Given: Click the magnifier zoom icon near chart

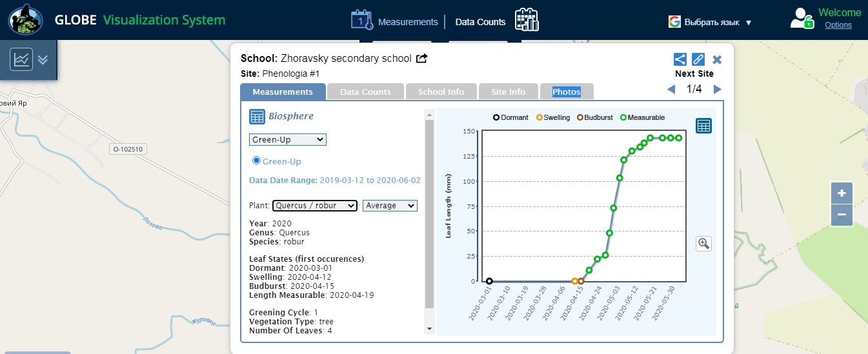Looking at the screenshot, I should [x=703, y=244].
